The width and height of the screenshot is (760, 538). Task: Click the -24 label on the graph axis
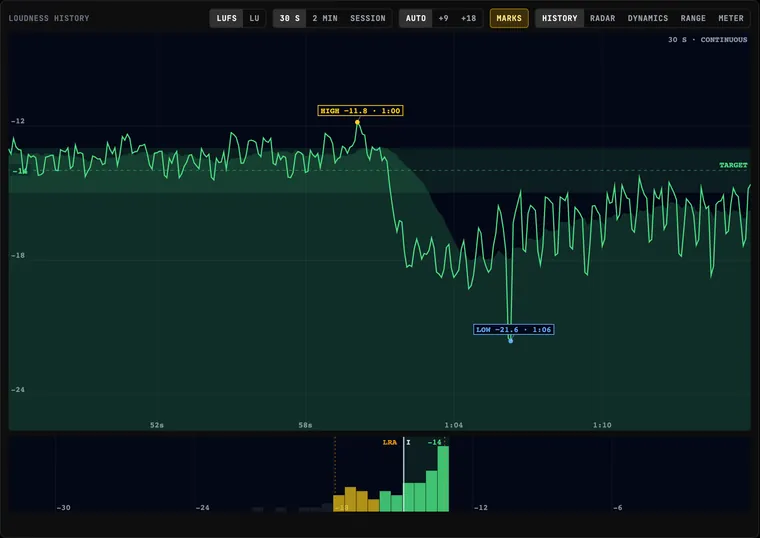[x=17, y=390]
